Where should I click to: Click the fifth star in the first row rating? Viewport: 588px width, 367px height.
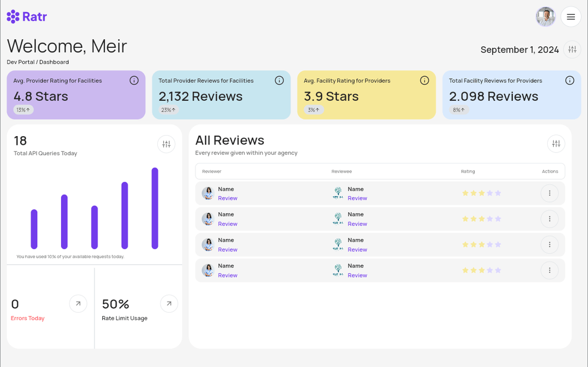(x=498, y=193)
